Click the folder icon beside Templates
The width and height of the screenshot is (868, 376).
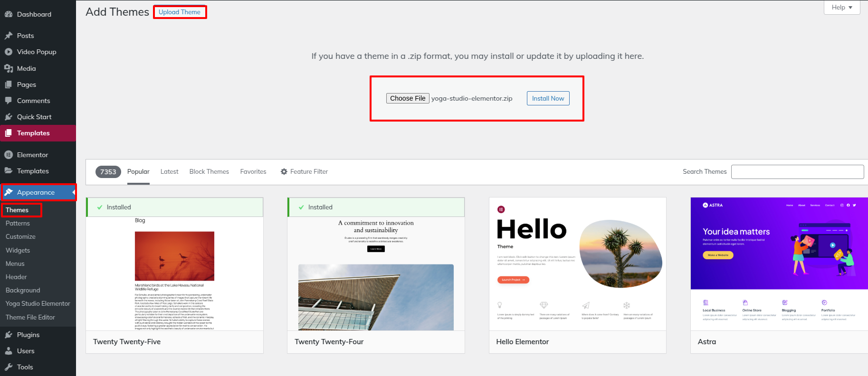[9, 171]
